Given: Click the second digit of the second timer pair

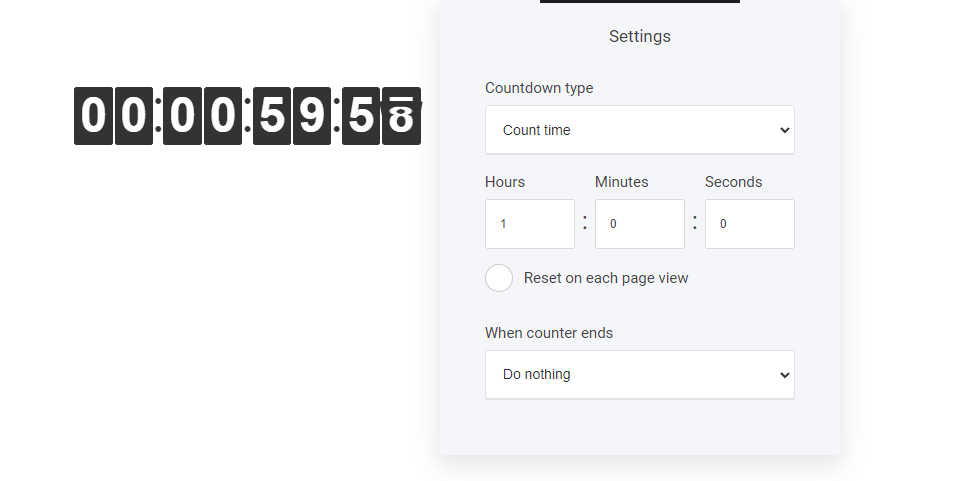Looking at the screenshot, I should click(222, 116).
